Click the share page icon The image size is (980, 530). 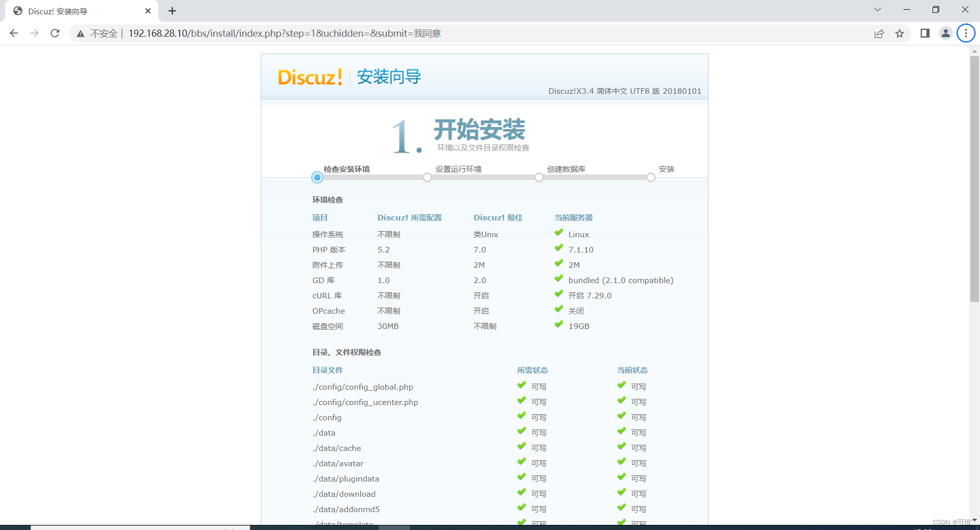879,34
